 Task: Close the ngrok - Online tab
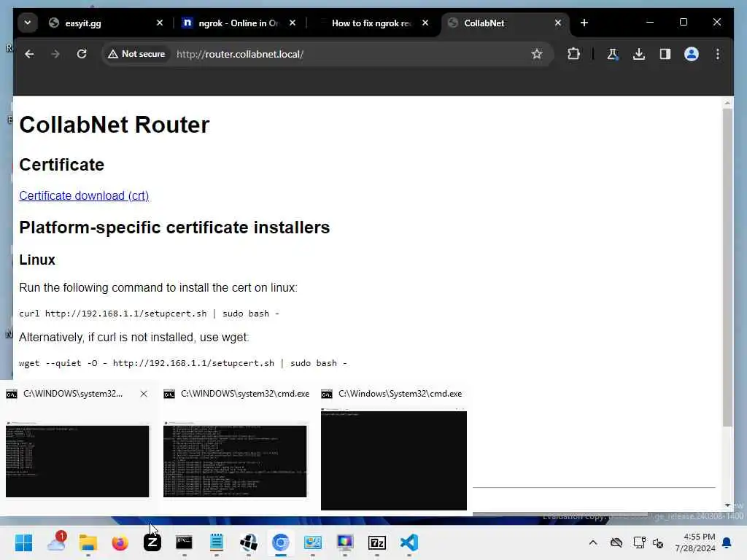(293, 23)
